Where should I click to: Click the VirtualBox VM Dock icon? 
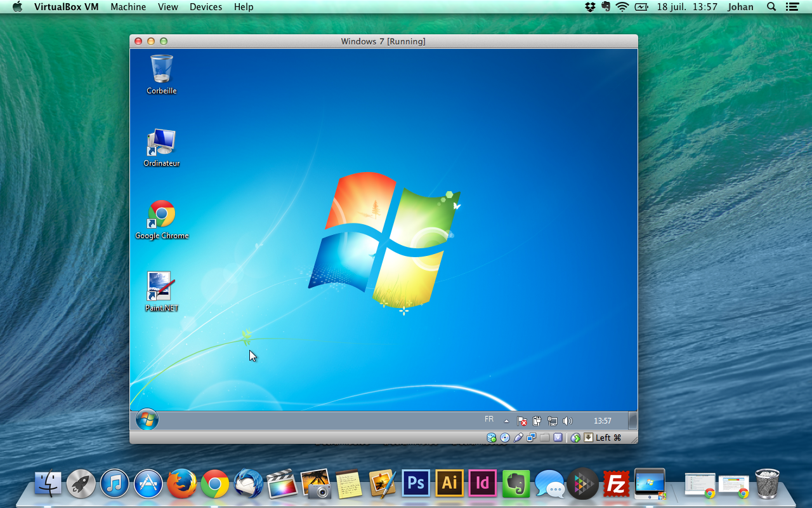(x=650, y=484)
